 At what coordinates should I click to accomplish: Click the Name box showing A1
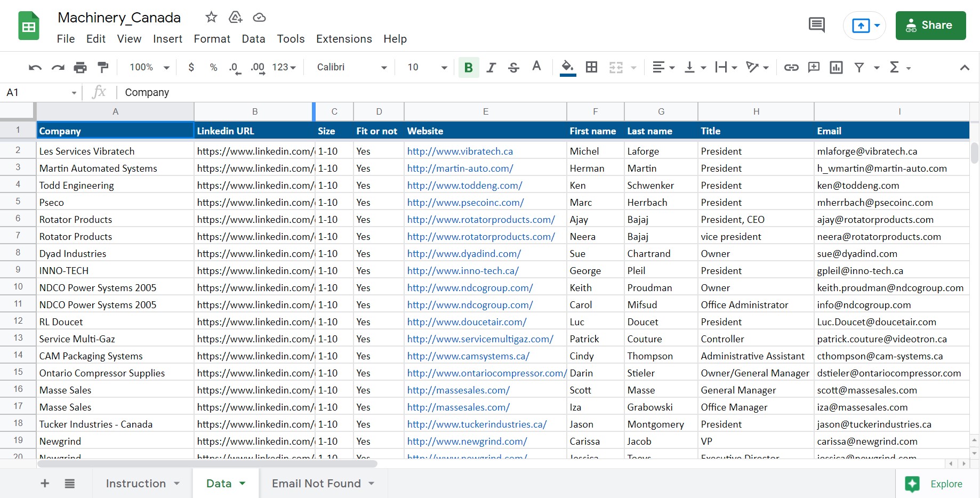(x=41, y=92)
